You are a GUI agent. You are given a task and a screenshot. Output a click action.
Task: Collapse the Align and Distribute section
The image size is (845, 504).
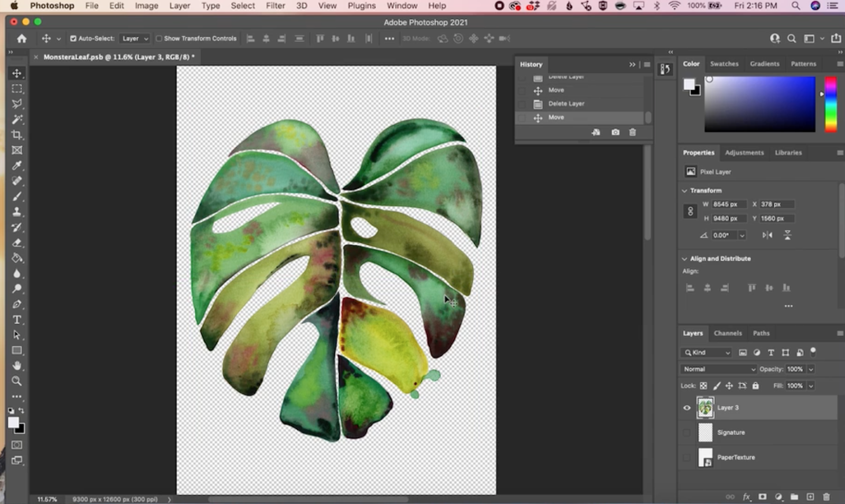(684, 259)
